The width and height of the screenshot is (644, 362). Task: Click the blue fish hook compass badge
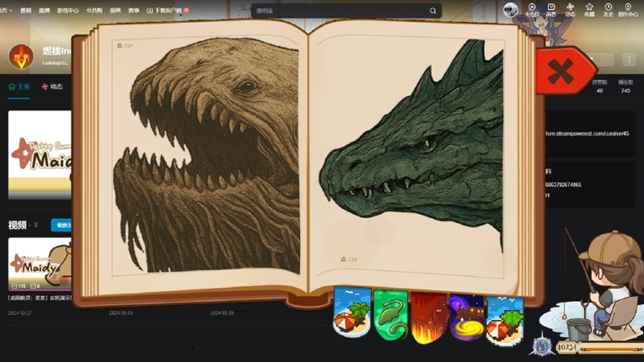coord(543,346)
